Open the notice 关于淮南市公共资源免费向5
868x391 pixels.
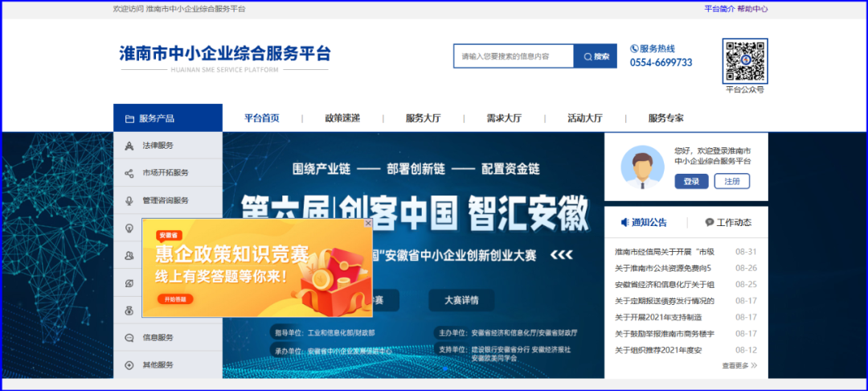coord(662,268)
